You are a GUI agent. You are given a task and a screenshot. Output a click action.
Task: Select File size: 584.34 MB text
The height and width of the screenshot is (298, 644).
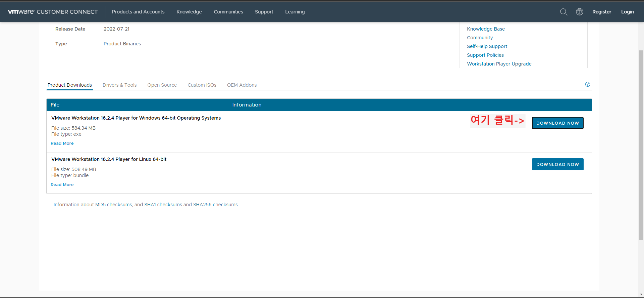pos(73,128)
